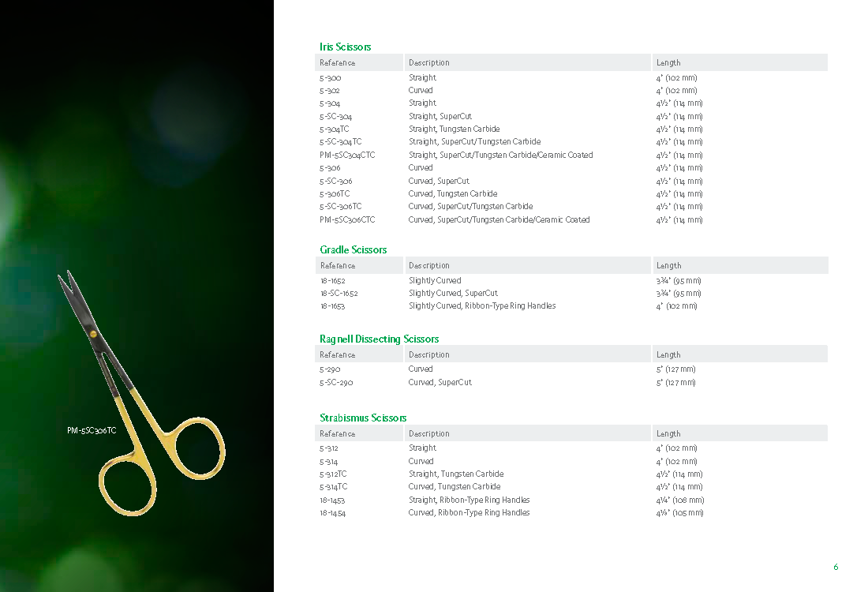This screenshot has width=868, height=592.
Task: Select the 5-SC-306TC reference row
Action: (340, 207)
